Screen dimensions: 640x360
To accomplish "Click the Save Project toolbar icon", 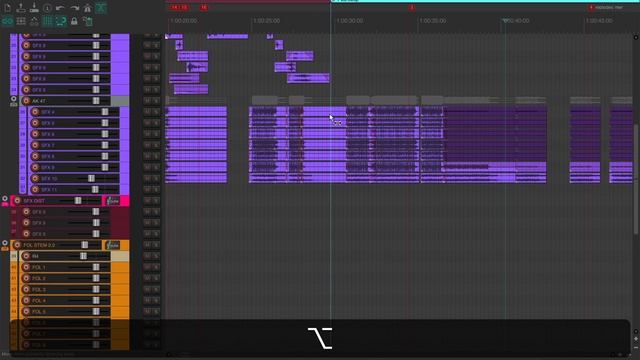I will [34, 8].
